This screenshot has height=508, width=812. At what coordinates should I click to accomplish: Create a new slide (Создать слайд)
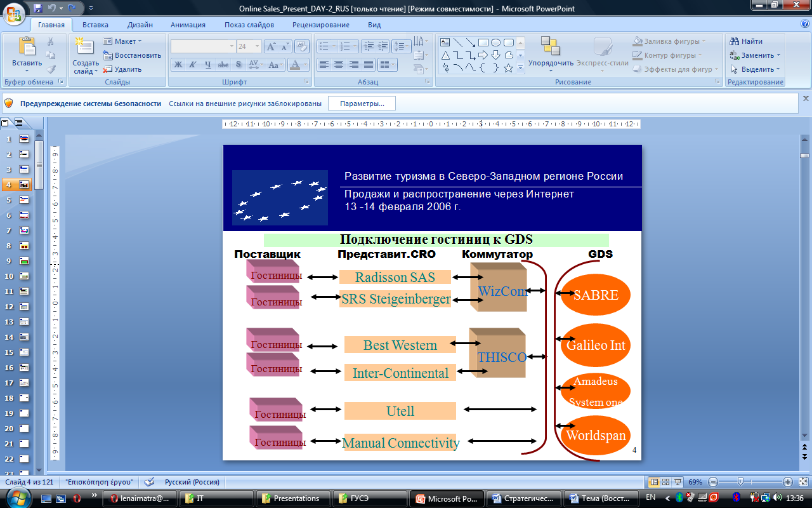pyautogui.click(x=85, y=55)
